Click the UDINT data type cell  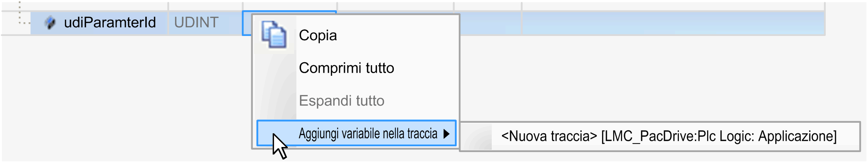pos(196,23)
